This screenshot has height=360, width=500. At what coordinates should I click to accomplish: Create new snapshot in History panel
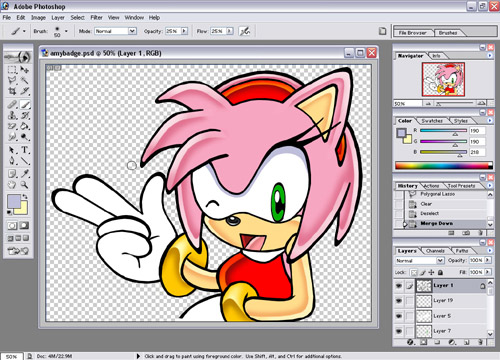(466, 233)
